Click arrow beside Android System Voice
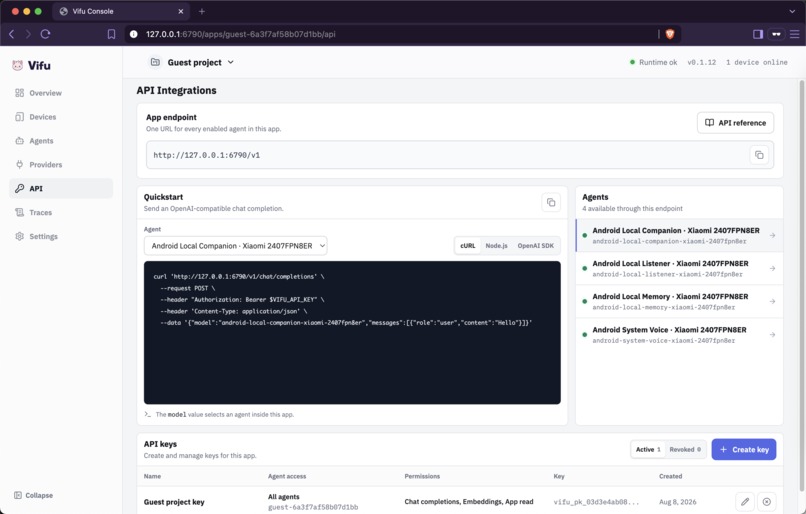Image resolution: width=806 pixels, height=514 pixels. point(772,335)
